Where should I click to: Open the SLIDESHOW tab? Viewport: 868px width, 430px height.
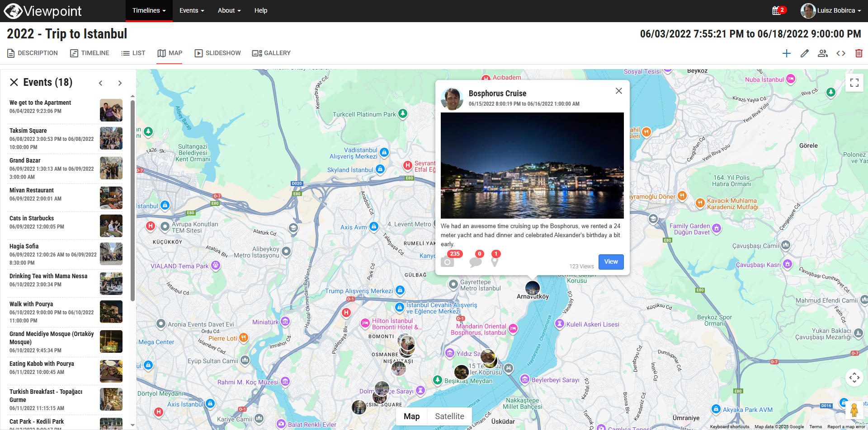(217, 53)
